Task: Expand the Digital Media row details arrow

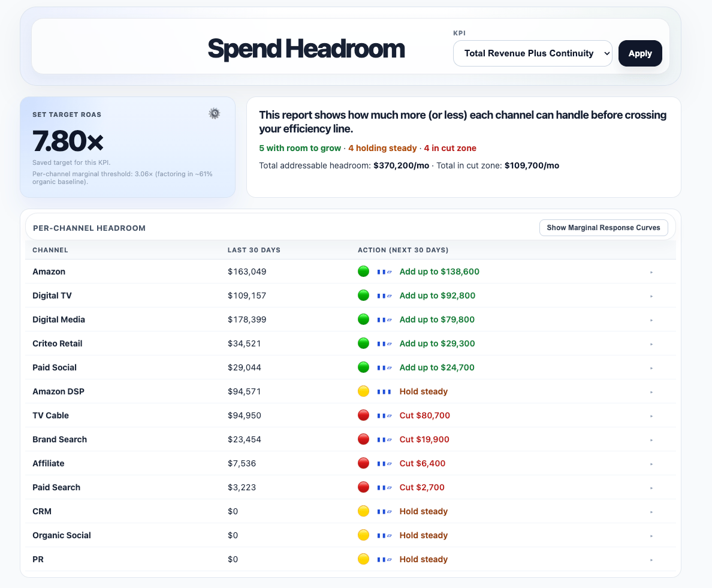Action: (x=651, y=321)
